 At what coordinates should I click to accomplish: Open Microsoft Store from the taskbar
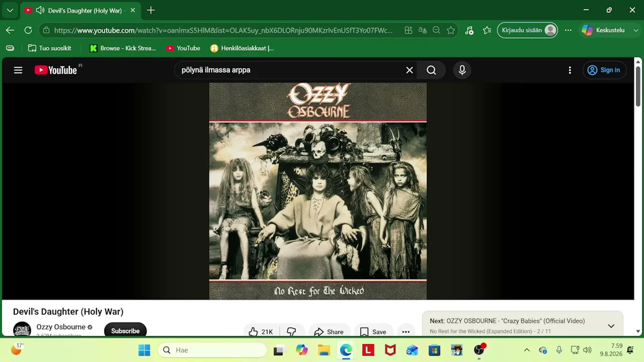435,350
